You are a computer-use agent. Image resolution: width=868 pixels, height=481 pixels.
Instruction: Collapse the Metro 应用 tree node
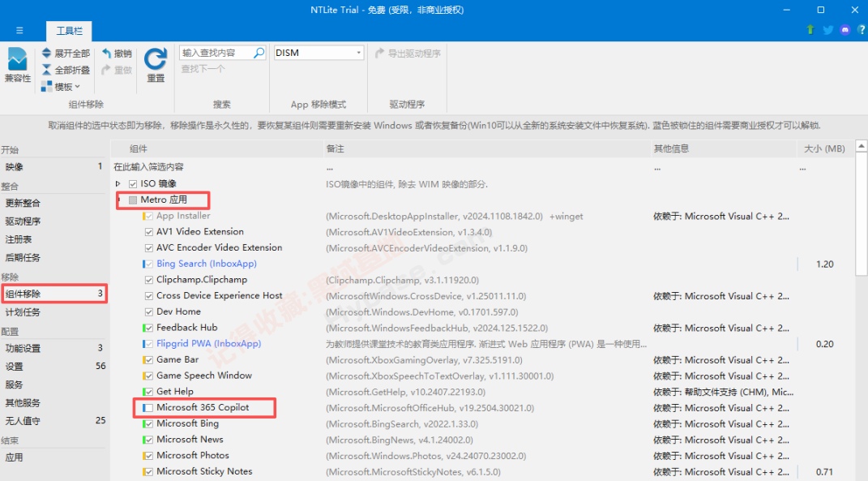coord(118,200)
